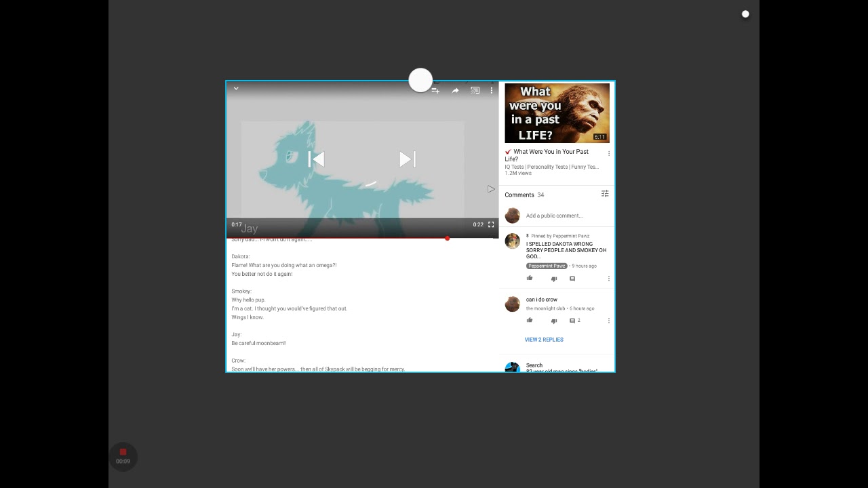Image resolution: width=868 pixels, height=488 pixels.
Task: Select 'I SPELLED DAKOTA WRONG' comment text
Action: point(566,250)
